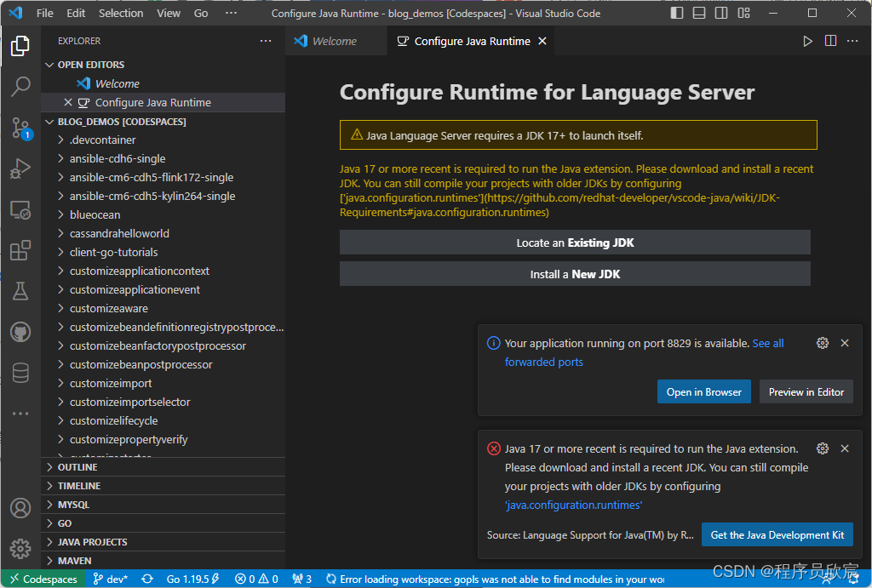Open the GitHub view in activity bar

20,333
